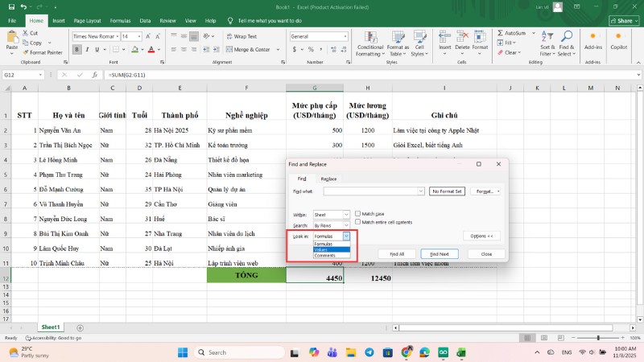Enable the Match case checkbox
Viewport: 644px width, 362px height.
[357, 214]
